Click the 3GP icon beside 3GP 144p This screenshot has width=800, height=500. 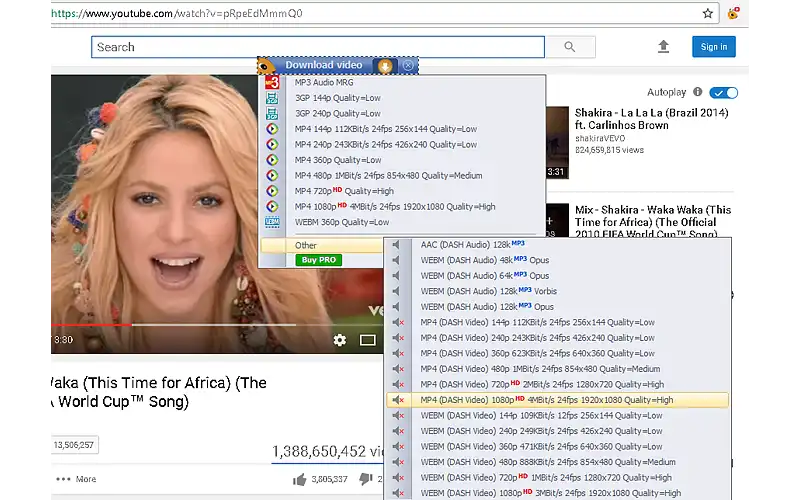pos(272,98)
